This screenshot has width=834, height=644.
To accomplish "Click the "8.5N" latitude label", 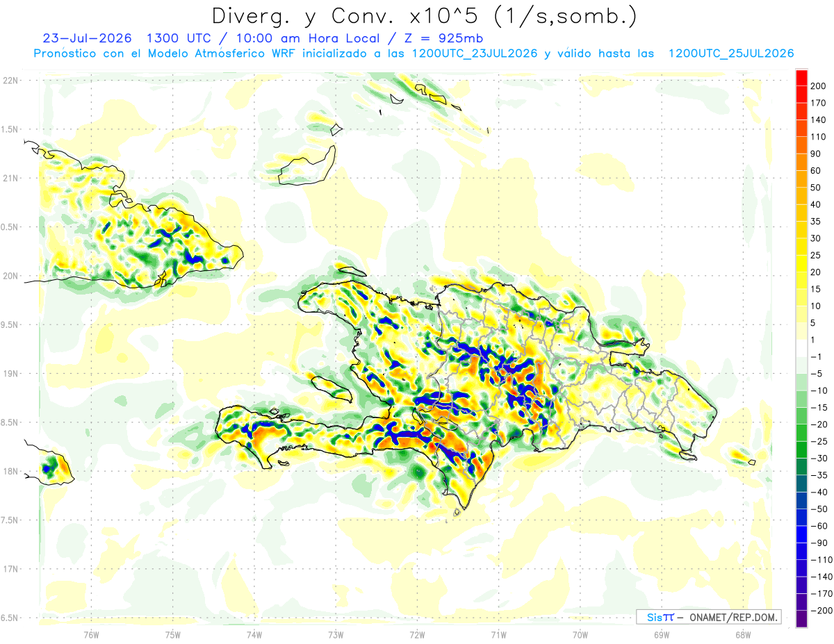I will pyautogui.click(x=10, y=422).
